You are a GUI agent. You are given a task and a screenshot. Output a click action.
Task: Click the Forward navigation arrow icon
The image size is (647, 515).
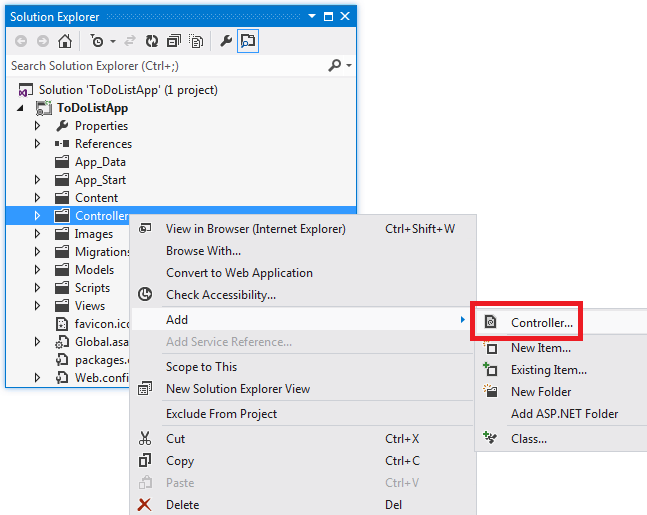pos(43,41)
